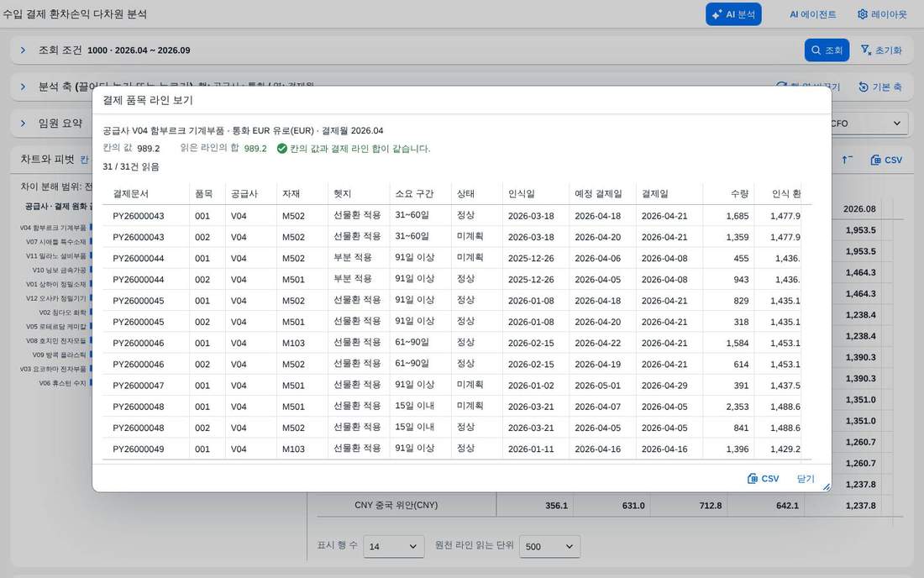Click quantity value 2,353
Viewport: 924px width, 578px height.
tap(738, 407)
